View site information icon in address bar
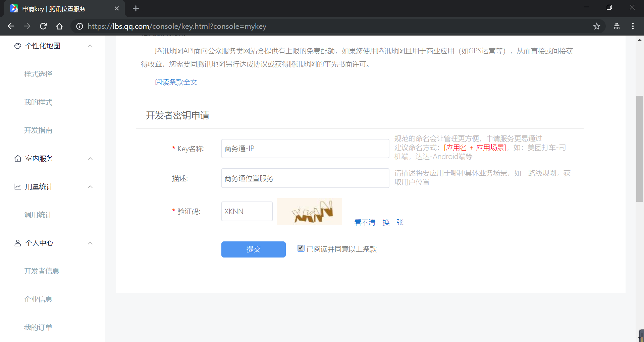 click(x=79, y=26)
